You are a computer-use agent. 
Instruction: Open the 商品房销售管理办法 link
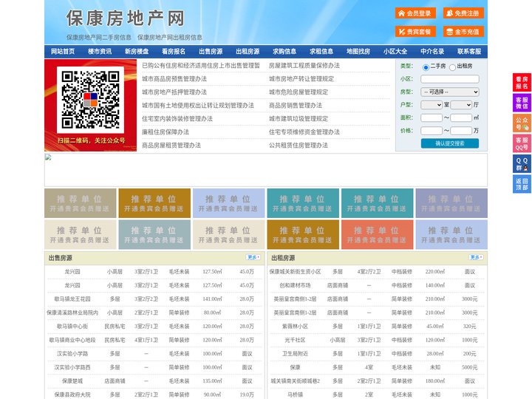point(296,105)
